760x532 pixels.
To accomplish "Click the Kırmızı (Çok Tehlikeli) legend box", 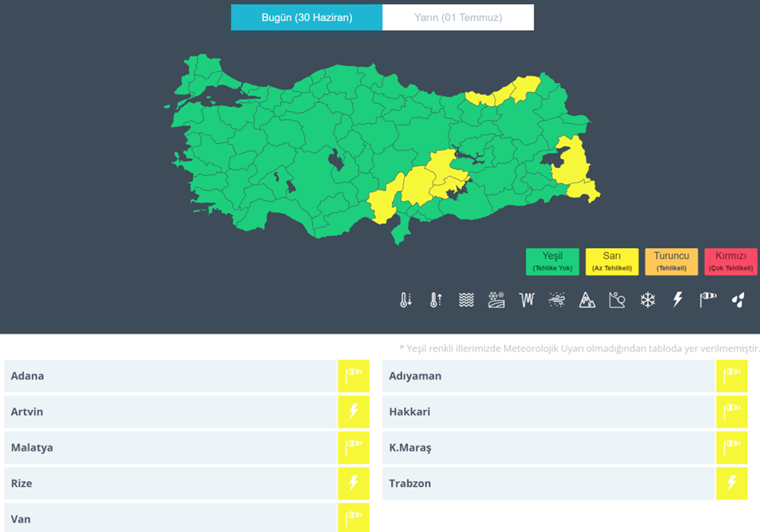I will click(730, 262).
